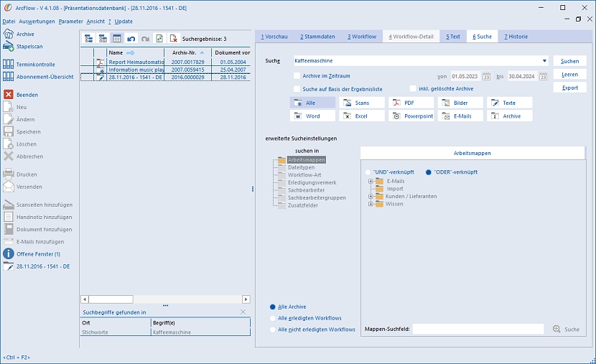Switch result list to tree view icon

point(88,38)
